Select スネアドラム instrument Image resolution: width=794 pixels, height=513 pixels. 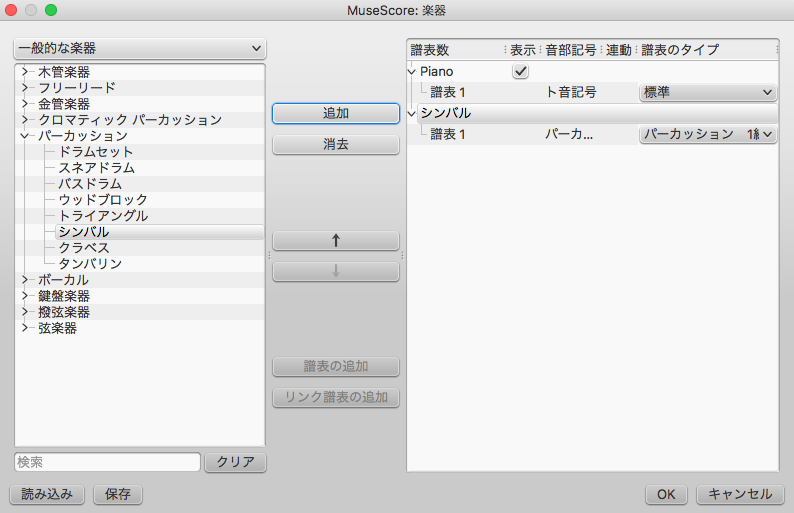pyautogui.click(x=97, y=168)
